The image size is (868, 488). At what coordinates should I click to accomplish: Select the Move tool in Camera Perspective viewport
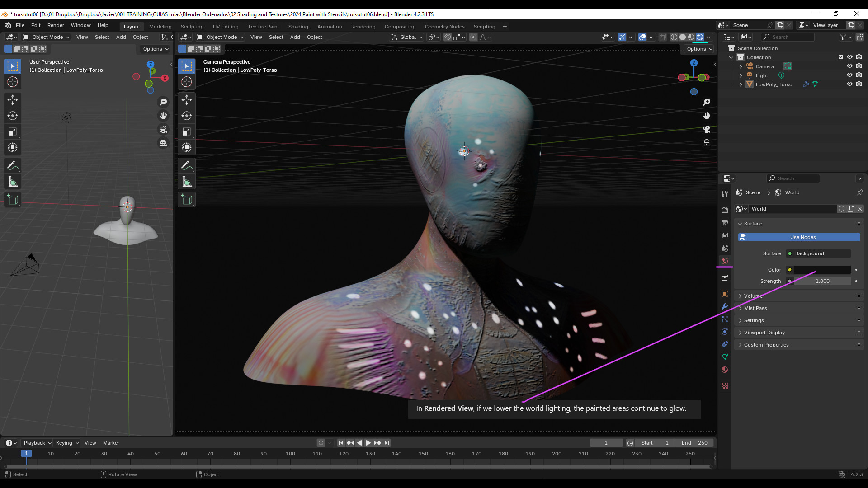(x=187, y=100)
